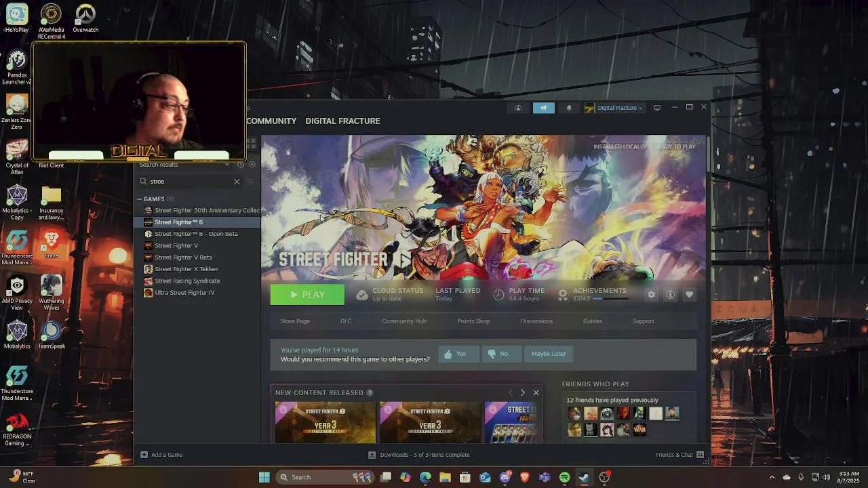This screenshot has height=488, width=868.
Task: Open the Points Shop tab
Action: coord(473,321)
